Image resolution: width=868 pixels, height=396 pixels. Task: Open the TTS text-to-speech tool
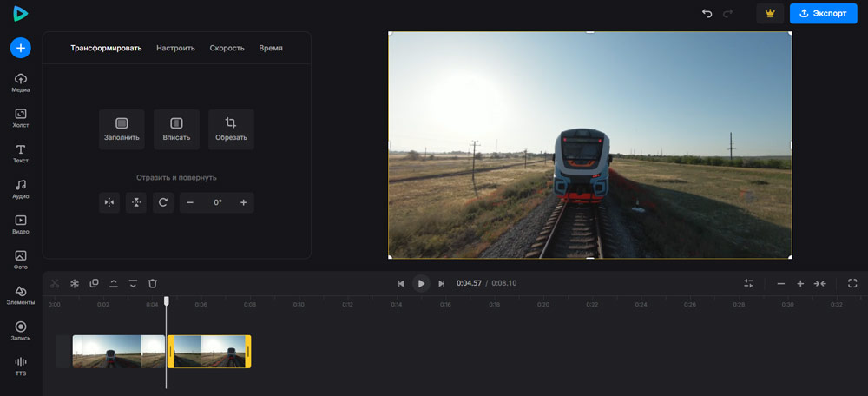(21, 366)
